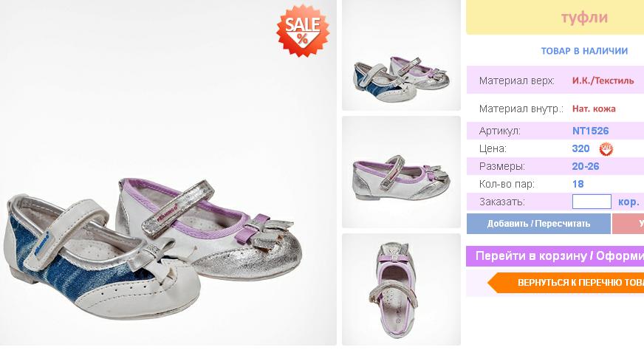Click the Перейти в корзину button
644x350 pixels.
point(555,256)
